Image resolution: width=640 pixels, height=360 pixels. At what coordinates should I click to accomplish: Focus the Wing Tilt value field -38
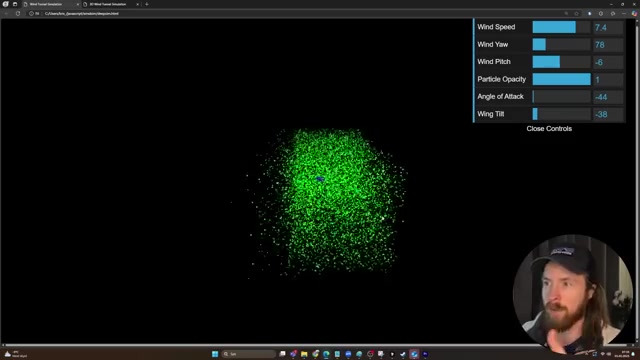point(608,114)
